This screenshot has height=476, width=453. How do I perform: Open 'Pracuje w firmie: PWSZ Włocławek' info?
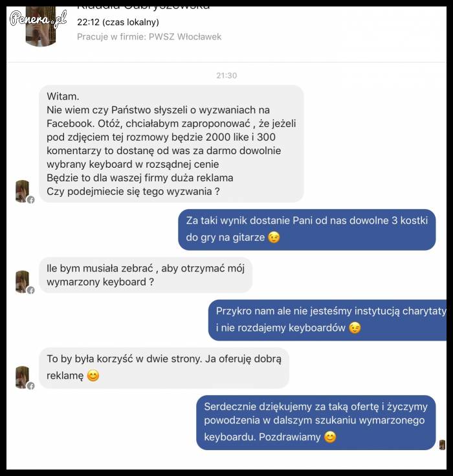[x=149, y=37]
